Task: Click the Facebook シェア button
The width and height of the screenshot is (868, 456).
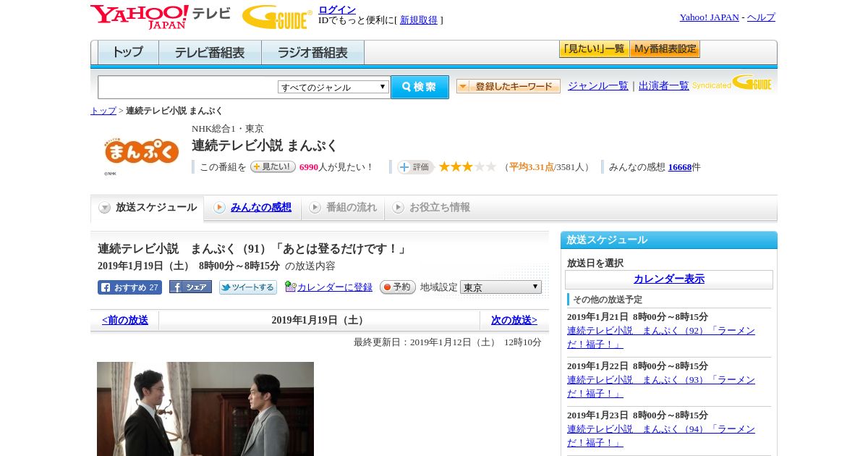Action: pos(190,287)
